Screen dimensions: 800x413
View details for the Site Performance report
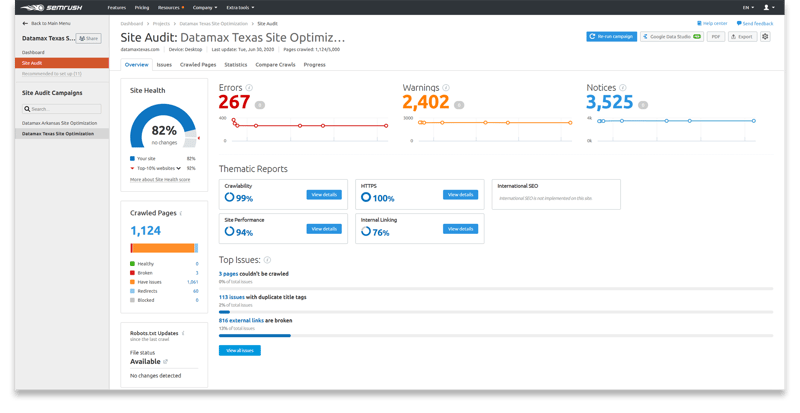(324, 229)
